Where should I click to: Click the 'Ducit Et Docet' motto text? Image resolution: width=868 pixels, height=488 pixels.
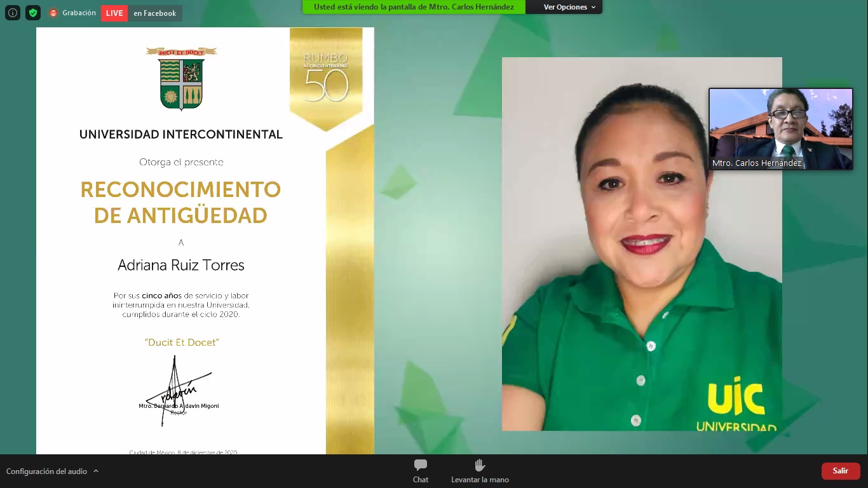coord(182,342)
